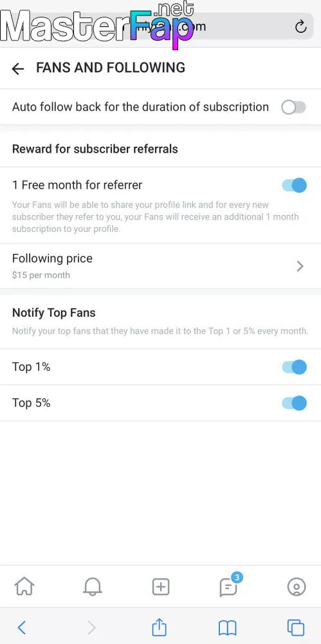Open the Home feed icon
This screenshot has height=644, width=321.
[x=24, y=587]
